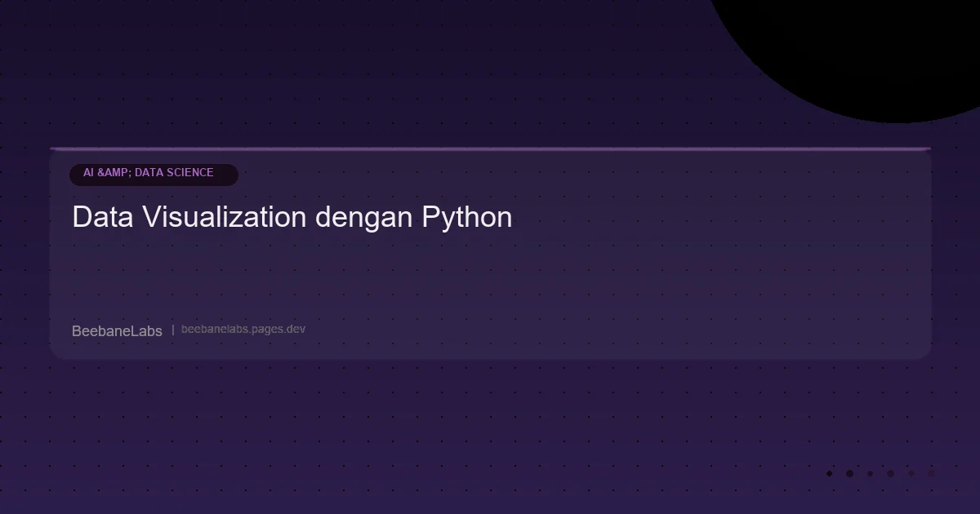The height and width of the screenshot is (514, 980).
Task: Click the BeebaneLabs brand name
Action: (x=117, y=330)
